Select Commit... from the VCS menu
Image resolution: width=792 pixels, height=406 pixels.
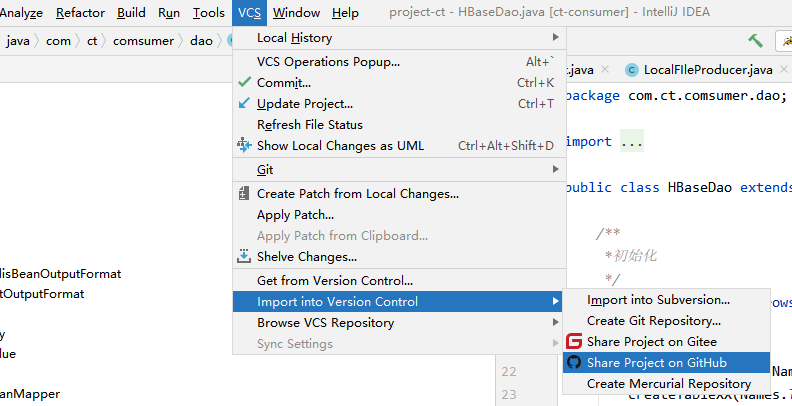click(399, 82)
